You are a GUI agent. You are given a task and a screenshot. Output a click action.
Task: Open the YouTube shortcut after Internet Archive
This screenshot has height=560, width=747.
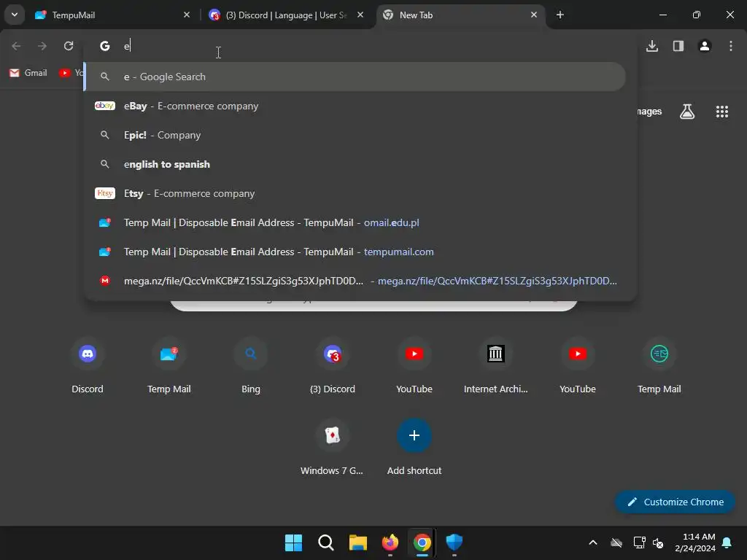pyautogui.click(x=578, y=366)
